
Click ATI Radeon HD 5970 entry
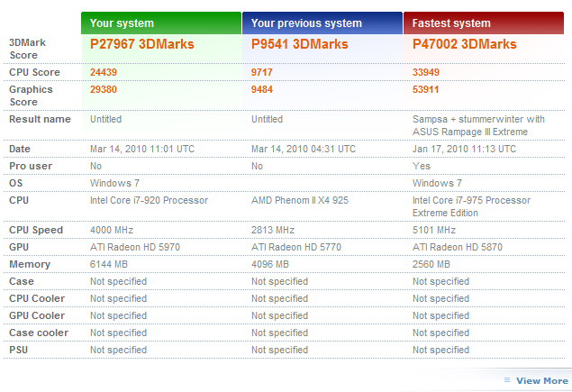click(135, 247)
